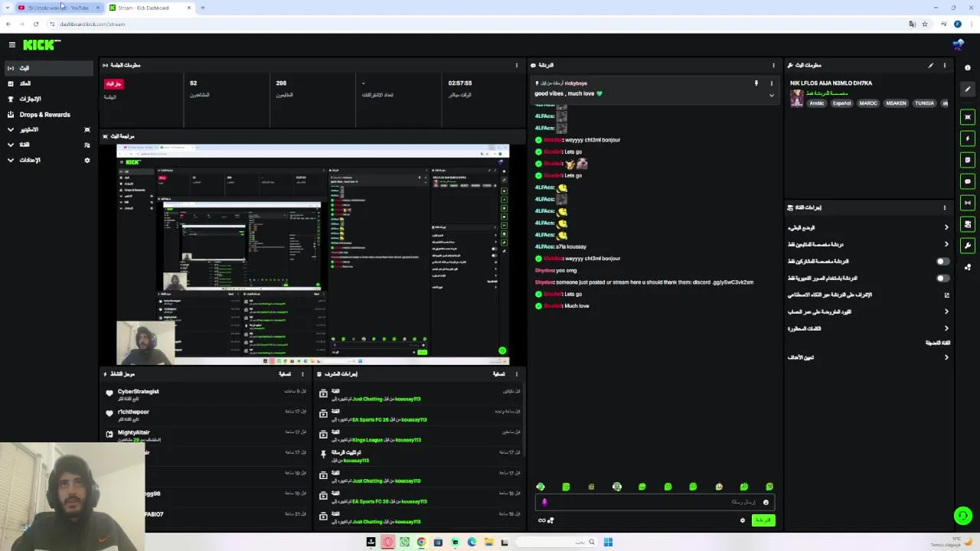Screen dimensions: 980x551
Task: Click the Chrome icon in the taskbar
Action: pos(421,542)
